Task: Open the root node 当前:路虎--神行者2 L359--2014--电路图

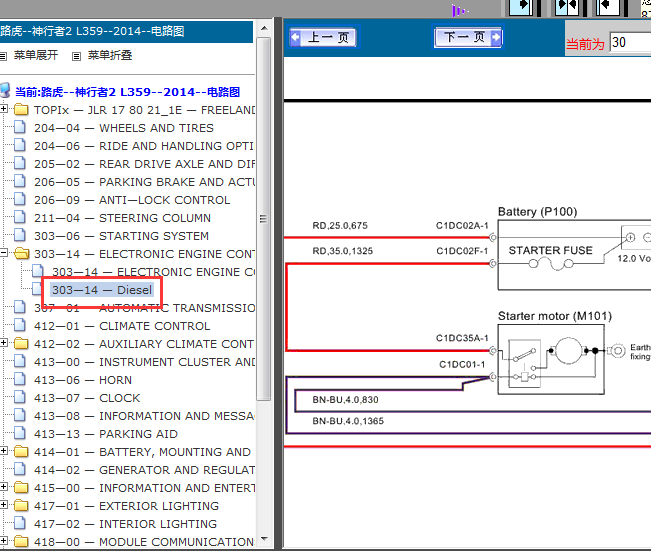Action: [x=127, y=92]
